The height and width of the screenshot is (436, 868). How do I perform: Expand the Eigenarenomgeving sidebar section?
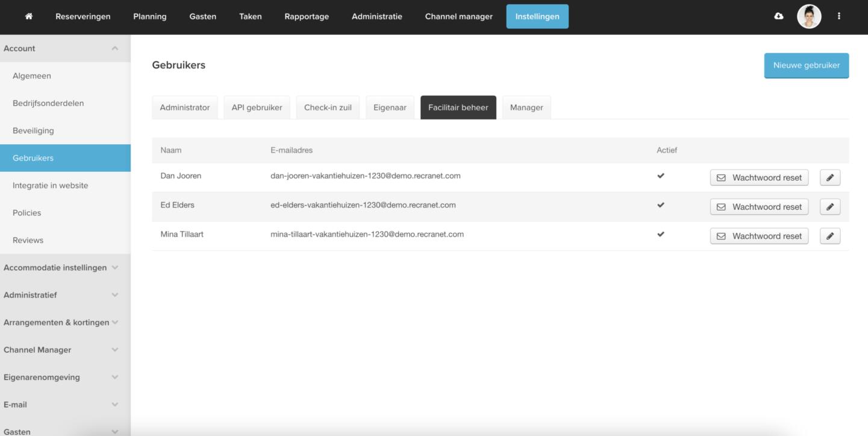[x=114, y=378]
